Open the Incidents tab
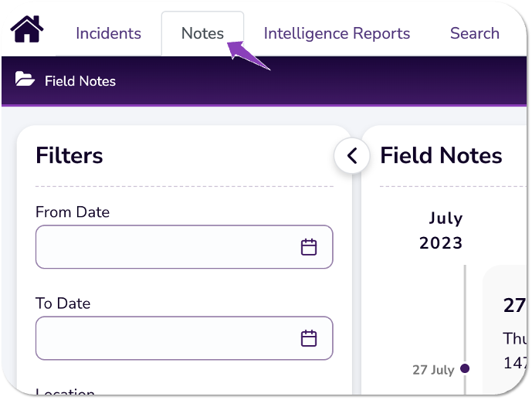The width and height of the screenshot is (532, 400). pos(108,33)
